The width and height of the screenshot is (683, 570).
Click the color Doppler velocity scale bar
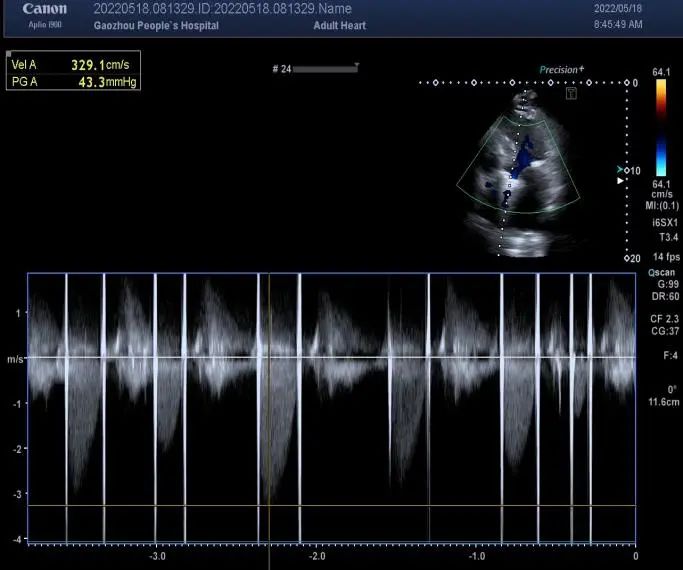661,127
